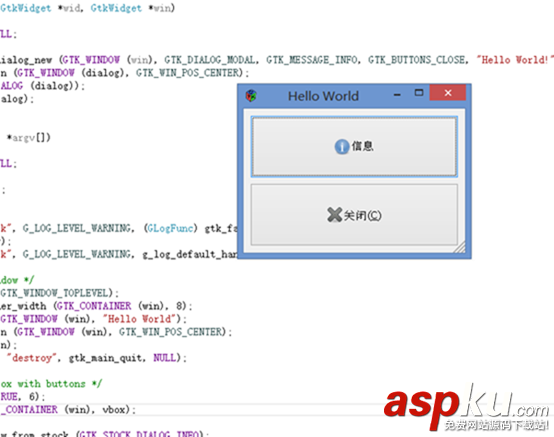Maximize the Hello World window
The width and height of the screenshot is (554, 437).
(x=419, y=93)
